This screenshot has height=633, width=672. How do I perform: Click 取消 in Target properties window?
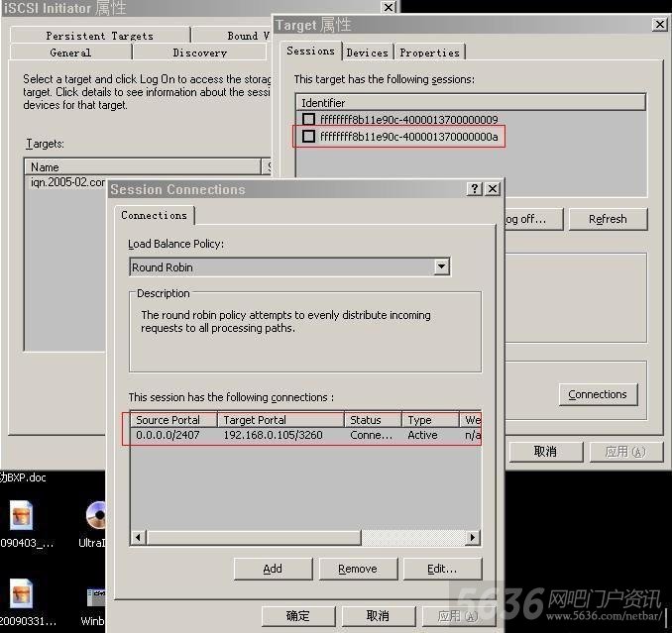545,452
